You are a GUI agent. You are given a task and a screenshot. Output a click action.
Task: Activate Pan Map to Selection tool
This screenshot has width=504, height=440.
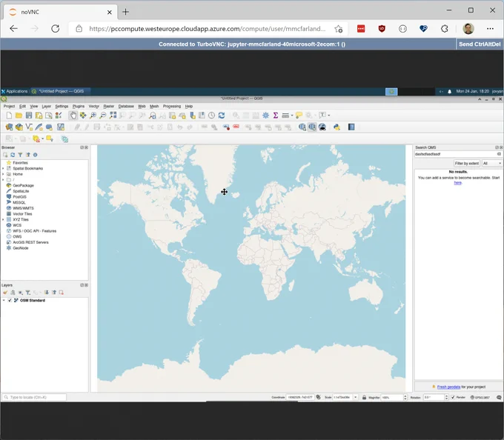[x=83, y=116]
